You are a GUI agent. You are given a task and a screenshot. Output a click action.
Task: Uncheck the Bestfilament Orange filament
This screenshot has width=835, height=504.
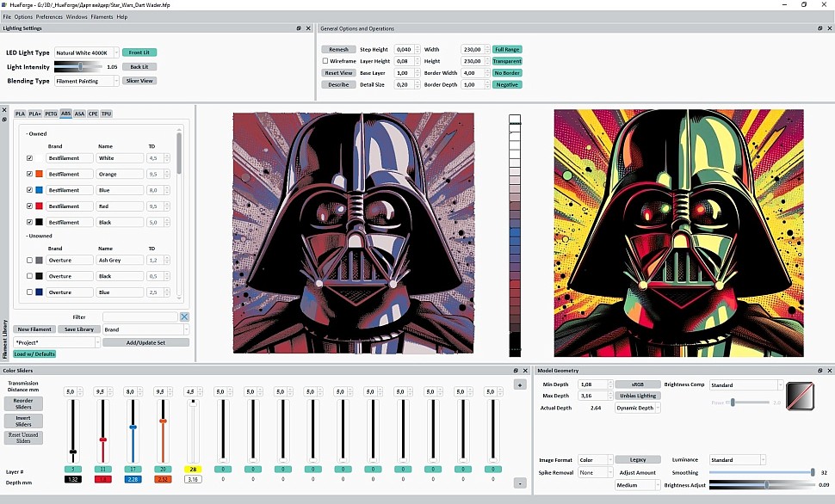29,175
